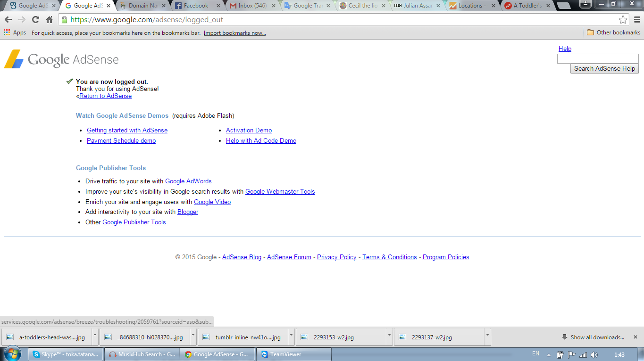Click the Help link at top right
This screenshot has width=644, height=361.
tap(565, 49)
